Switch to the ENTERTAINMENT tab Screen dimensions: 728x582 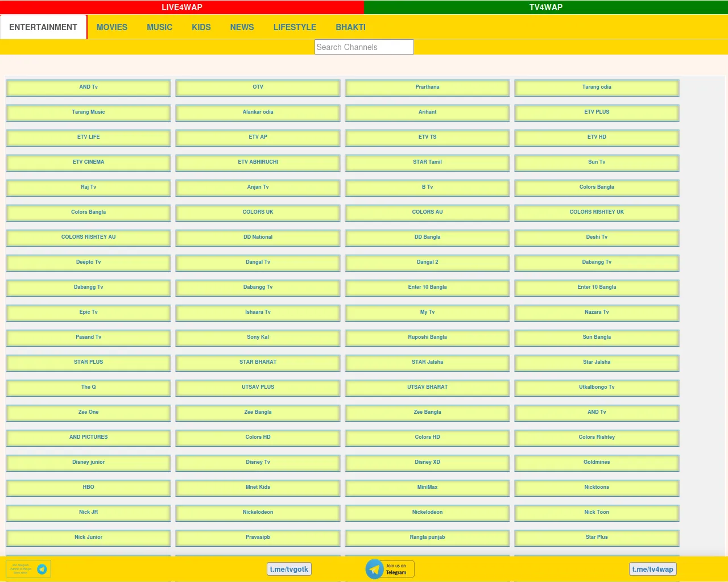43,27
